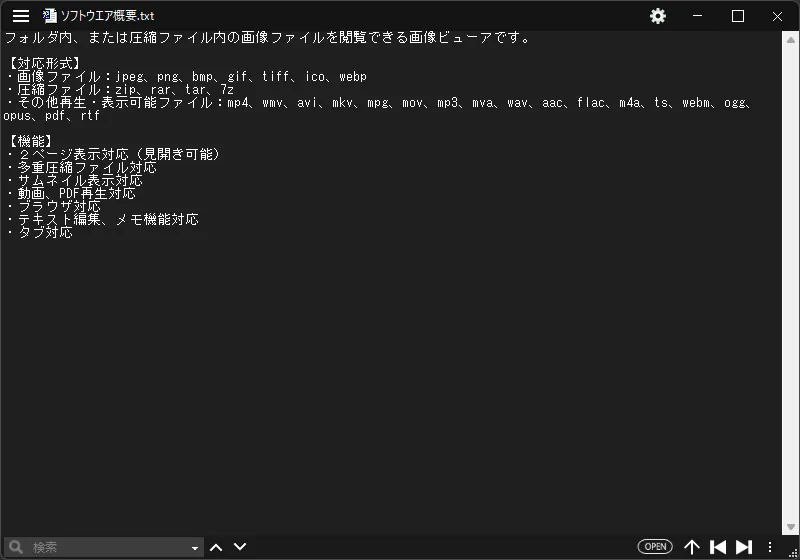Go to next file button
This screenshot has height=560, width=800.
tap(744, 547)
